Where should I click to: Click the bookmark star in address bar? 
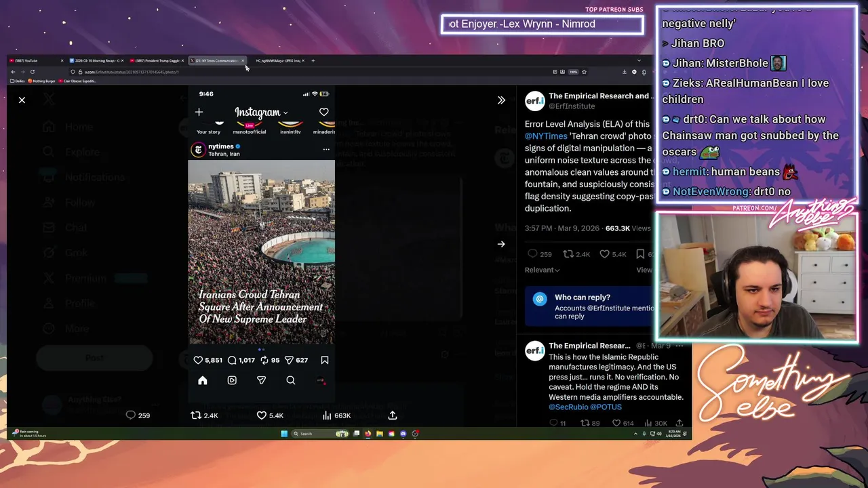(x=584, y=72)
